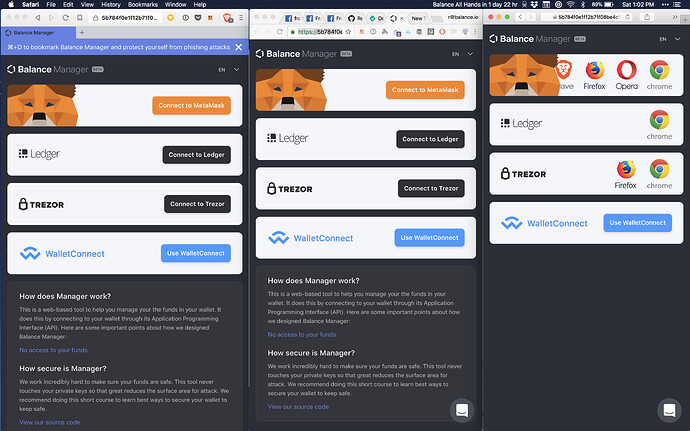Open the Apple menu
690x431 pixels.
click(12, 4)
